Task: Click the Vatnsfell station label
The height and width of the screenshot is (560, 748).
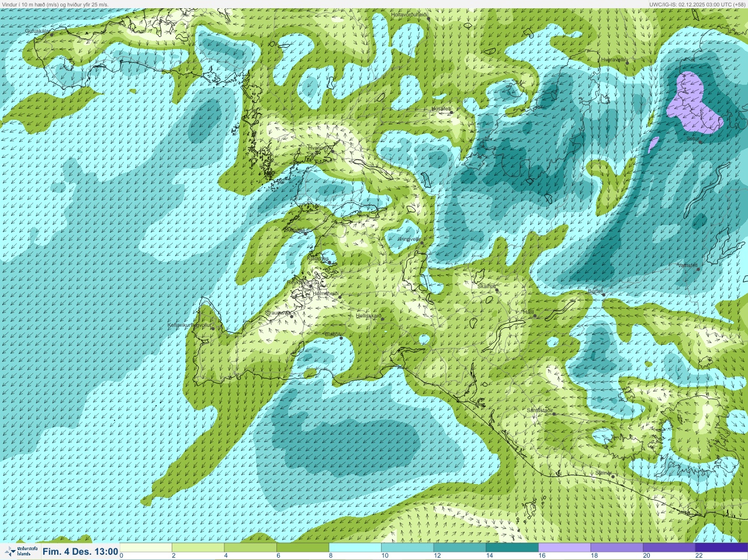Action: click(687, 265)
